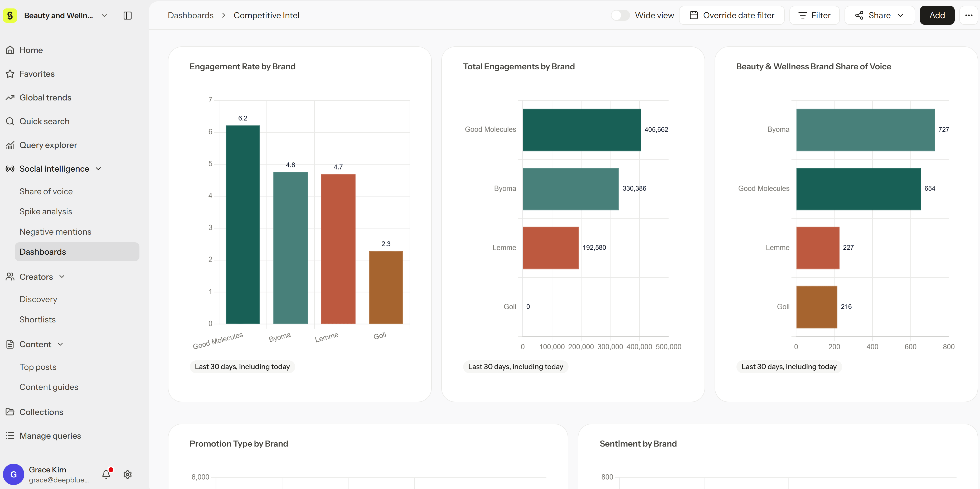
Task: Go to Negative mentions
Action: (x=56, y=232)
